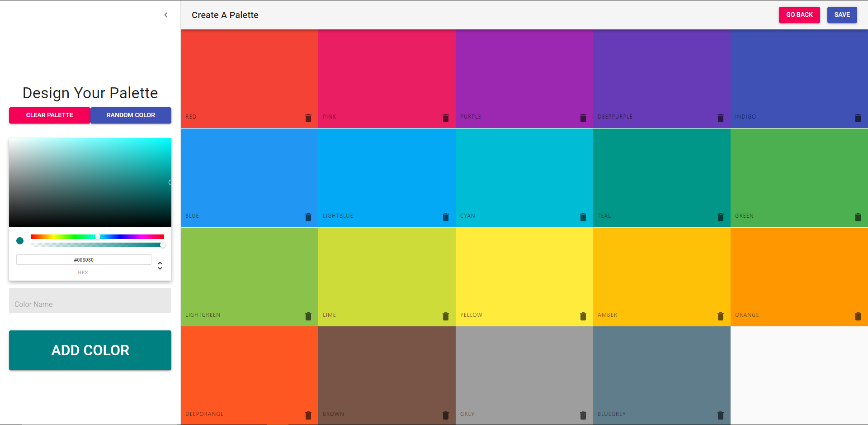Delete the RED color swatch
This screenshot has height=425, width=868.
(309, 118)
